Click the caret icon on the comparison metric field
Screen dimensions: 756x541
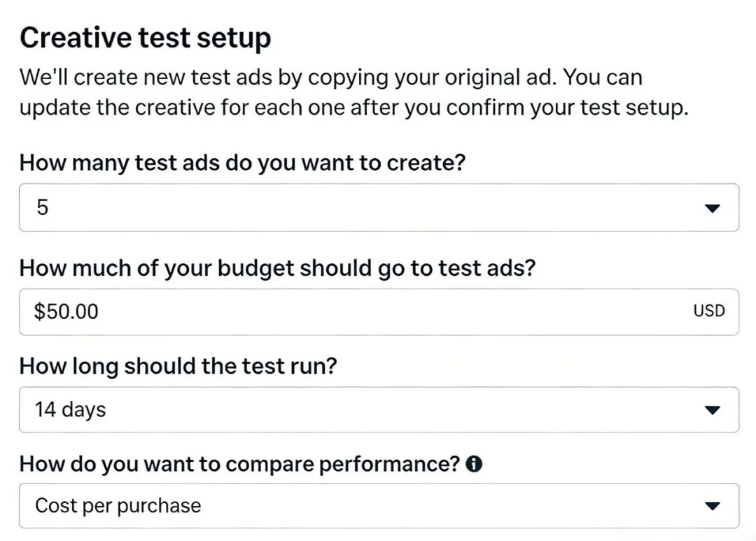pos(713,505)
